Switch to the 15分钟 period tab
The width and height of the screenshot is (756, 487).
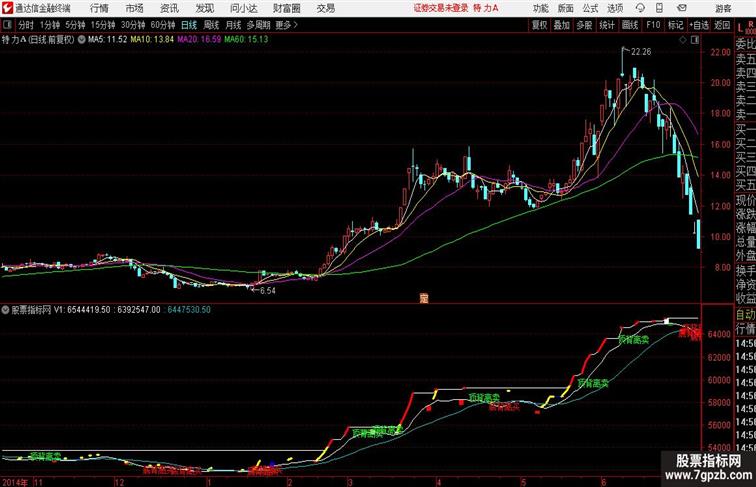[x=103, y=25]
